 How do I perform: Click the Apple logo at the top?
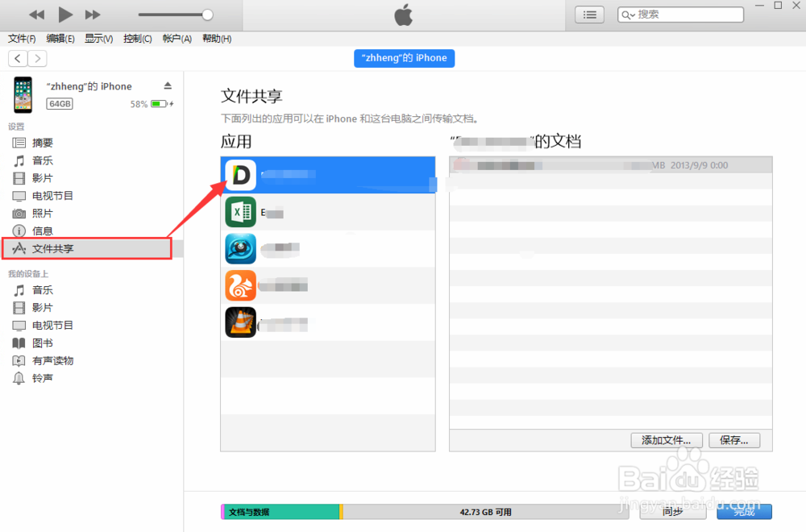click(402, 14)
